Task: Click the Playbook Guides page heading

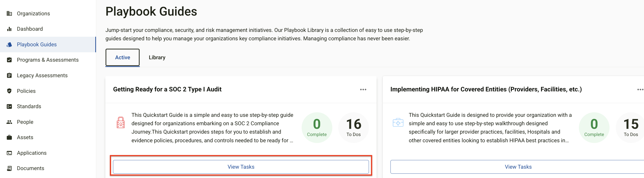Action: coord(151,12)
